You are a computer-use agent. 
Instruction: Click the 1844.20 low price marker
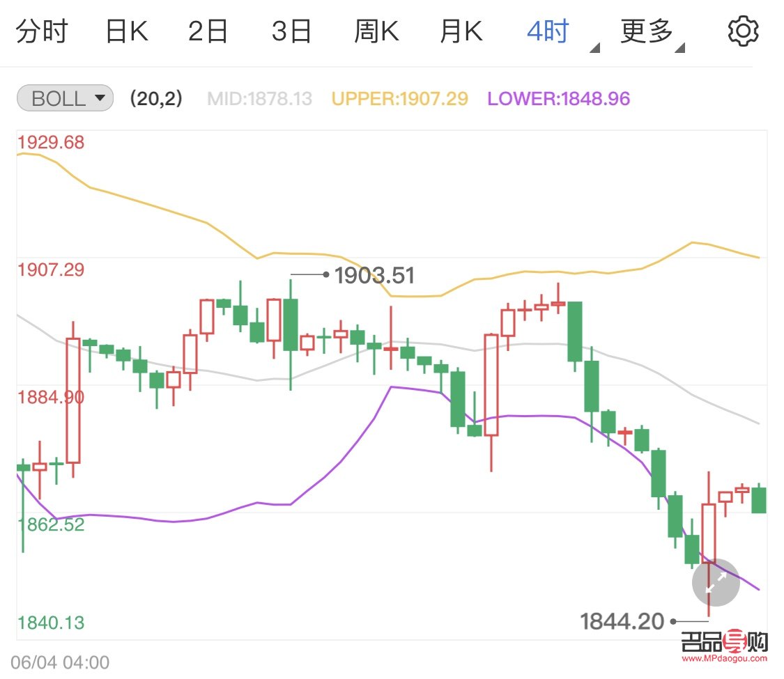tap(622, 621)
